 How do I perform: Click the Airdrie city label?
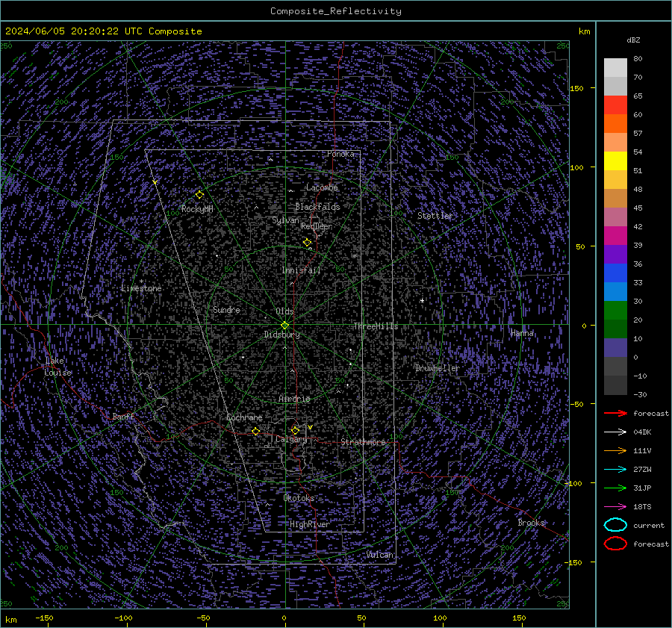[x=294, y=399]
